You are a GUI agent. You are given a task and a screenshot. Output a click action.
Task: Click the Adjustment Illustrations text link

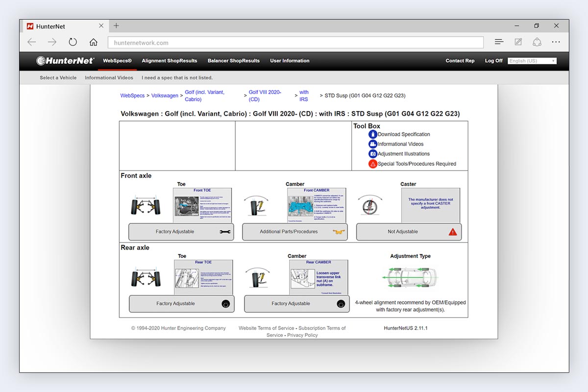click(404, 154)
